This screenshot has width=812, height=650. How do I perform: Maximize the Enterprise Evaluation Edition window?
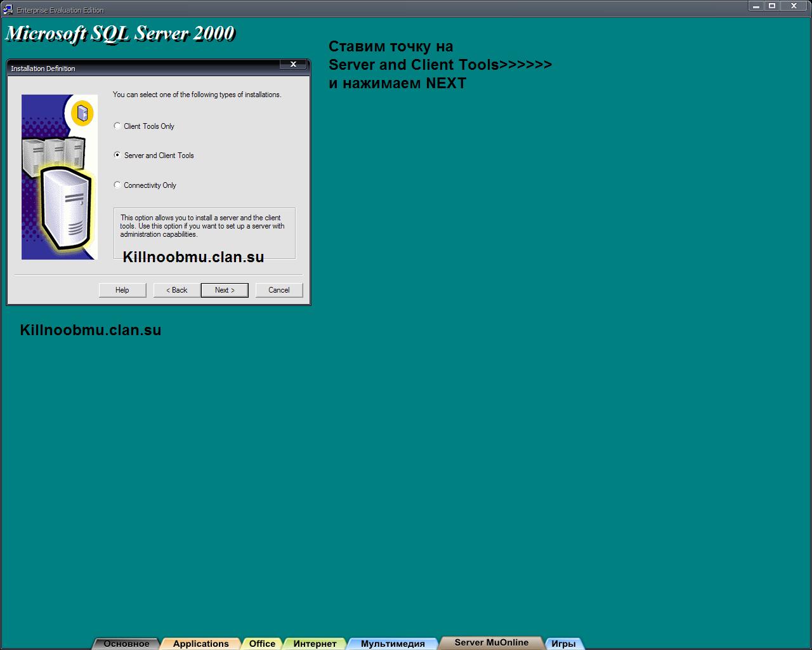click(x=772, y=6)
